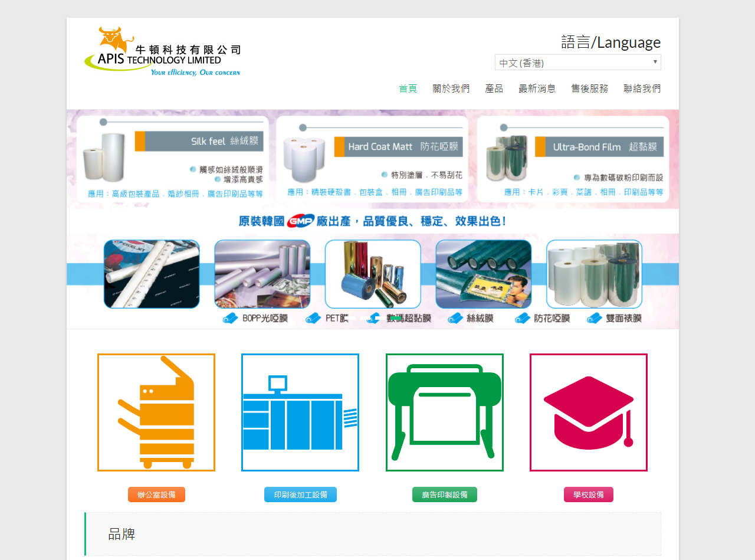Viewport: 755px width, 560px height.
Task: Click the Ultra-Bond Film 超黏膜 banner card
Action: point(573,158)
